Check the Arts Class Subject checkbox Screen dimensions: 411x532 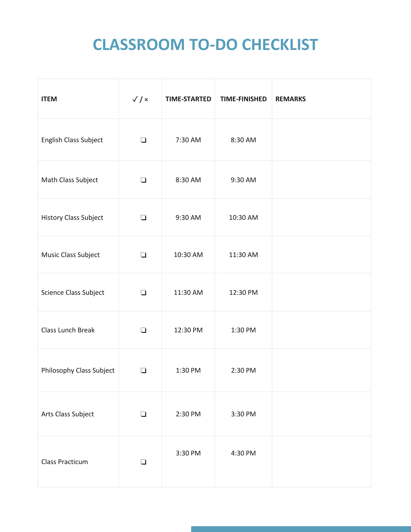[143, 414]
